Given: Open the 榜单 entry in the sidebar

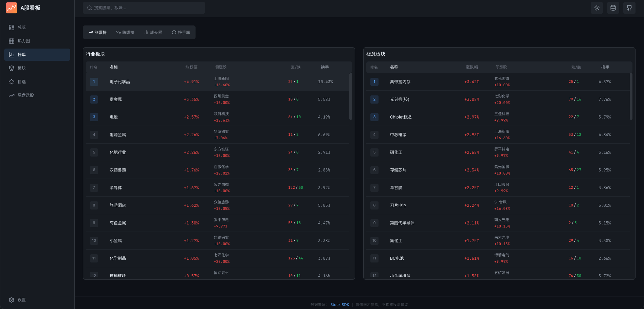Looking at the screenshot, I should point(21,54).
